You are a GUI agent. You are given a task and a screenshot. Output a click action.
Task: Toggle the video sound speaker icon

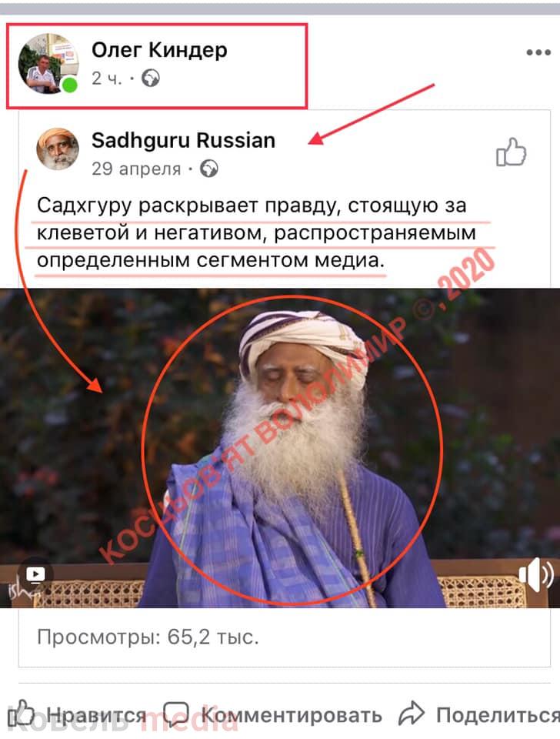pos(535,574)
